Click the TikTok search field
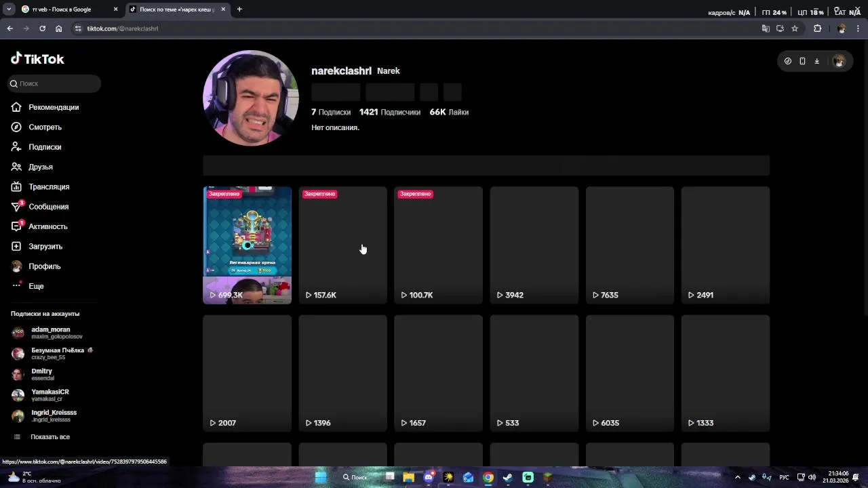Screen dimensions: 868x488 [54, 83]
